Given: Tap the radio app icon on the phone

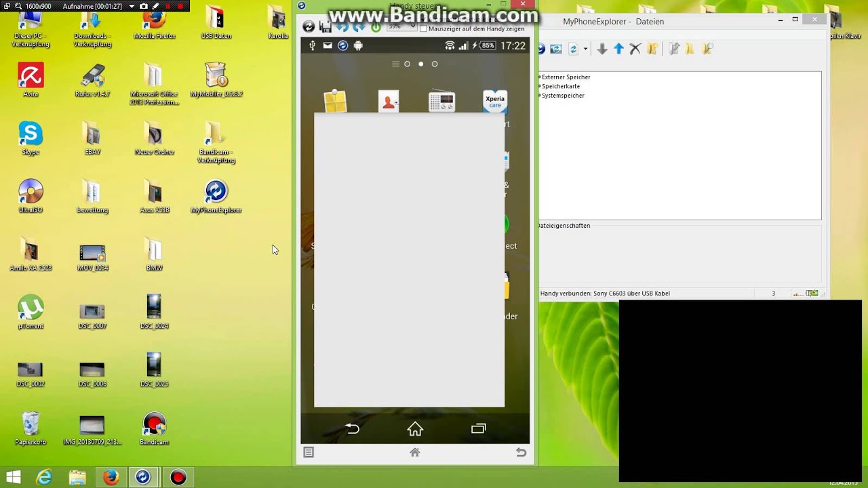Looking at the screenshot, I should [441, 102].
